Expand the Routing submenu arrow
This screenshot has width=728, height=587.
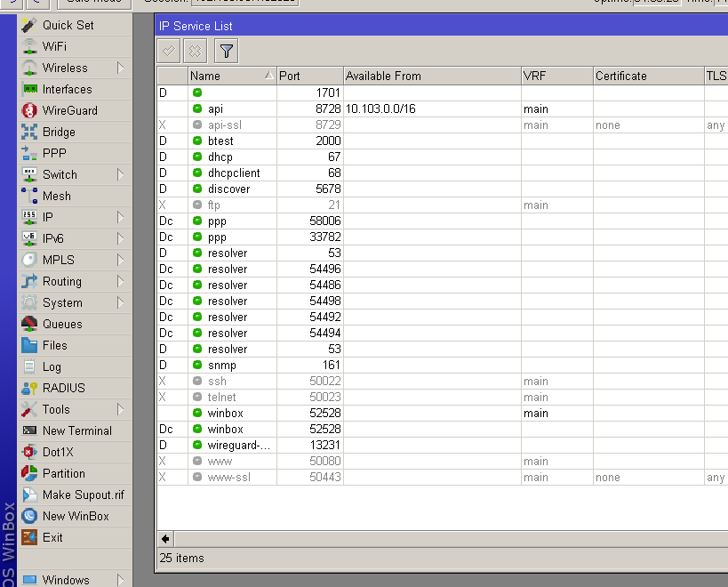pos(120,281)
